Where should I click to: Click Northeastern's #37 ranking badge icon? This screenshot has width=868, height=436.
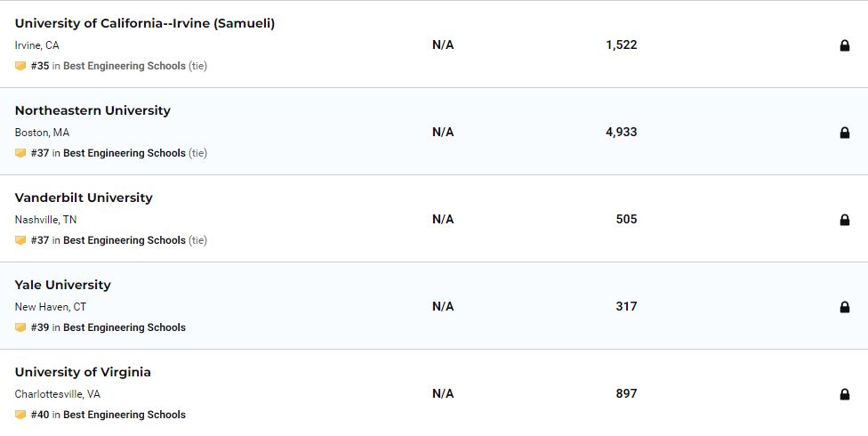[20, 153]
